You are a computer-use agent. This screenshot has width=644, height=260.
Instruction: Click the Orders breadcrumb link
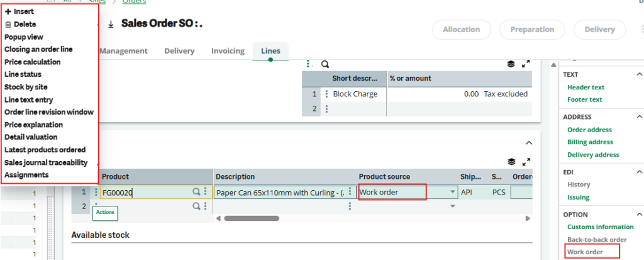tap(135, 2)
